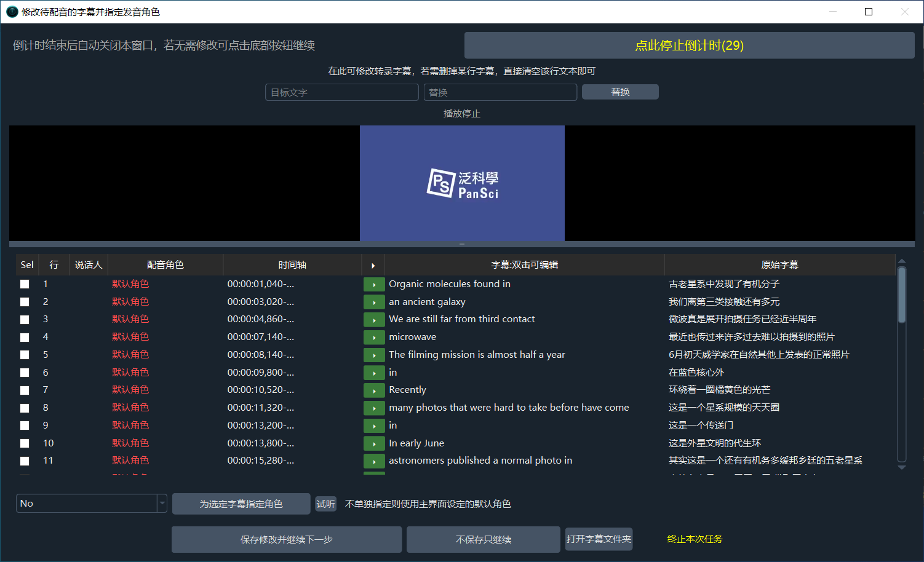Click the subtitle table vertical scrollbar thumb

tap(902, 295)
